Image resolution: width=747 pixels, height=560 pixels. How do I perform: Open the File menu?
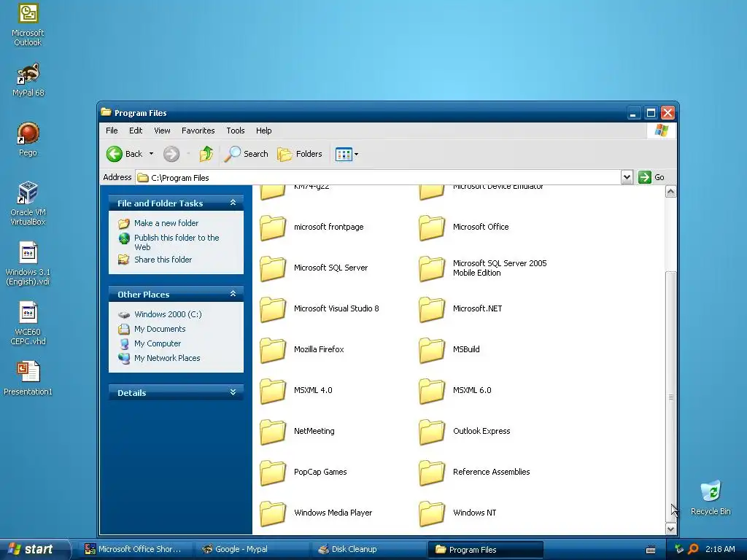(112, 131)
